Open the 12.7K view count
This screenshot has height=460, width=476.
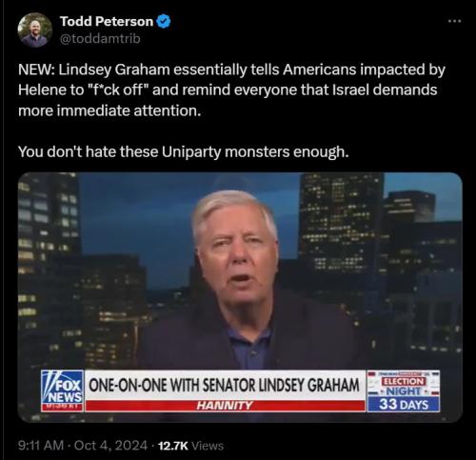pyautogui.click(x=173, y=446)
